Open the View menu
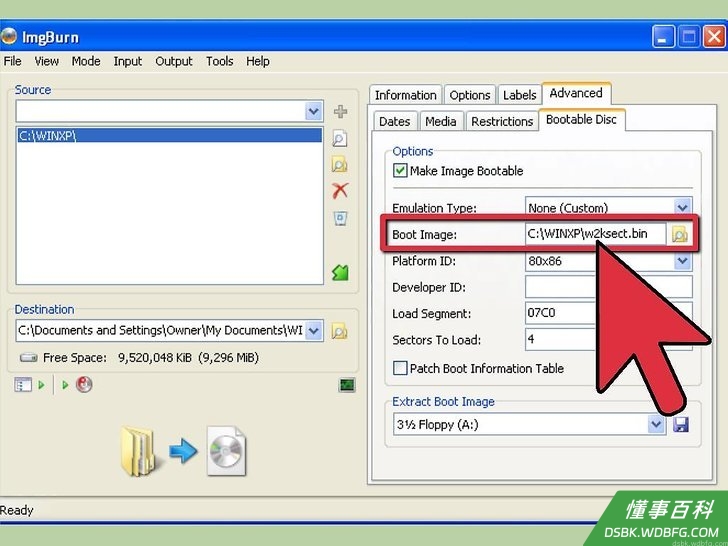Viewport: 728px width, 546px height. coord(46,61)
